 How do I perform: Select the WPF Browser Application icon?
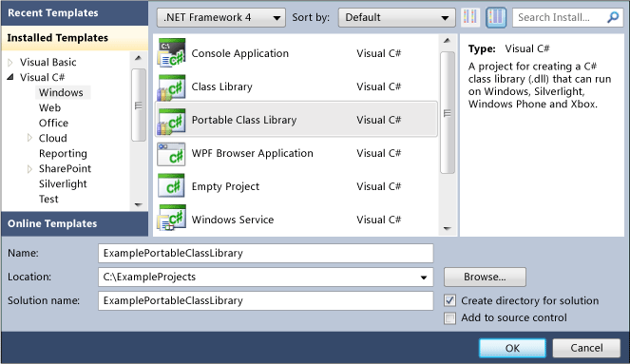[x=172, y=154]
